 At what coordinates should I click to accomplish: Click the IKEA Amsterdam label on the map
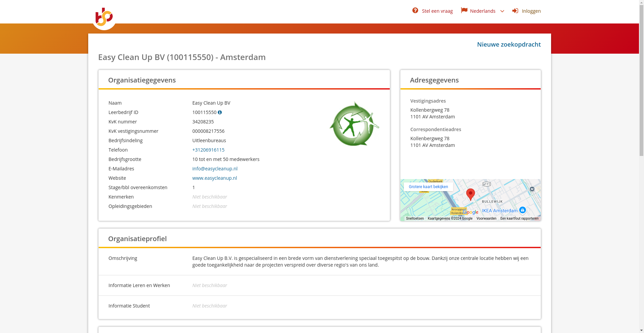pos(500,211)
